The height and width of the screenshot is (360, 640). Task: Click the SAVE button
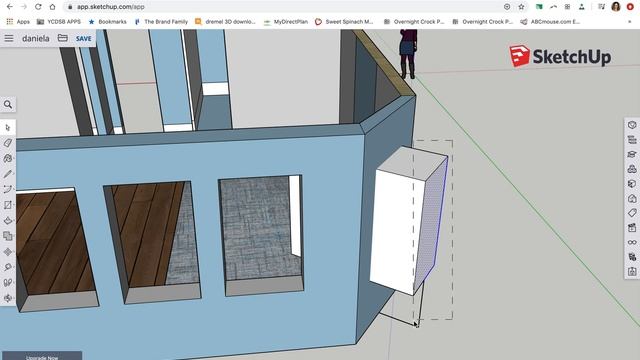(x=84, y=38)
